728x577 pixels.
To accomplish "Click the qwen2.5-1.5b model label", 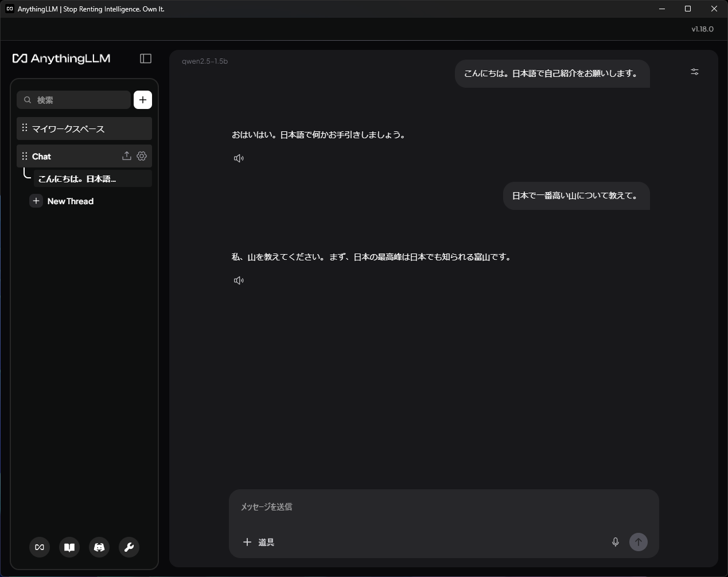I will tap(205, 61).
